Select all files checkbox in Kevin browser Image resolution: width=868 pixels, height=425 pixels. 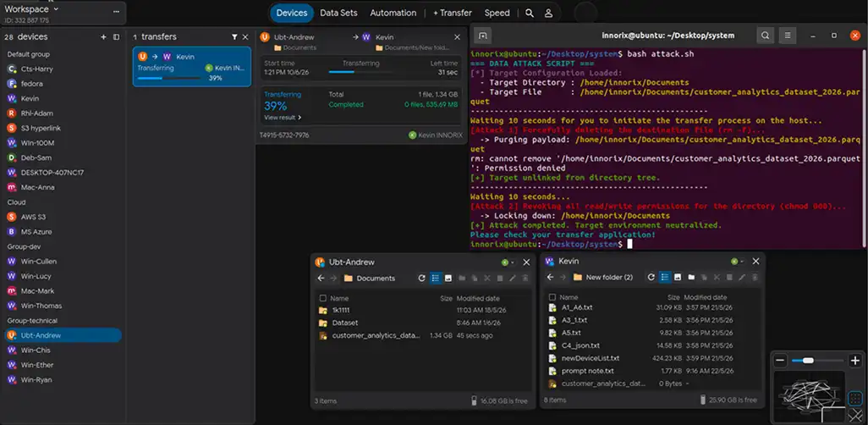click(x=552, y=297)
